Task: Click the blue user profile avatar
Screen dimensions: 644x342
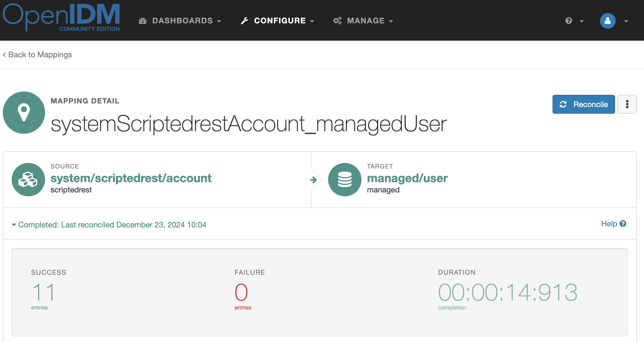Action: point(608,21)
